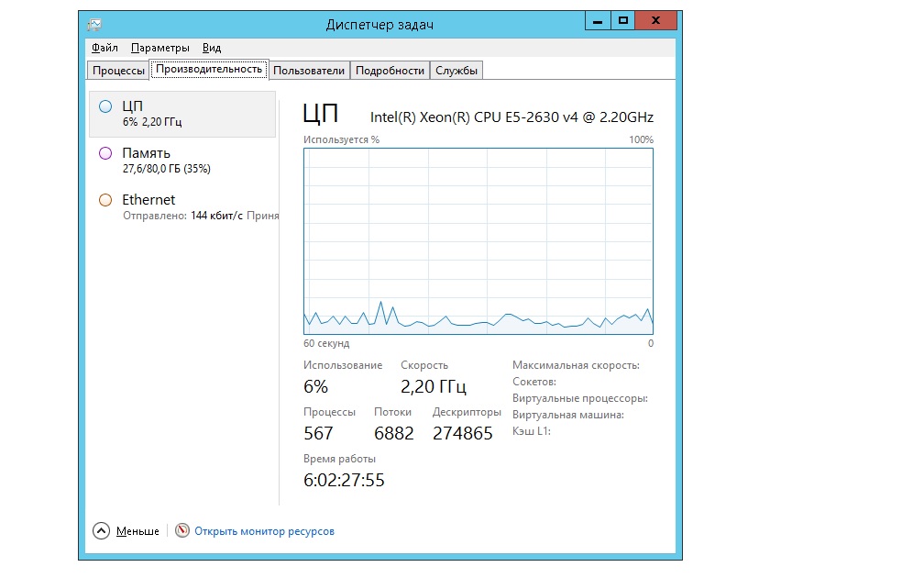
Task: Click the Использование 6% value
Action: (316, 386)
